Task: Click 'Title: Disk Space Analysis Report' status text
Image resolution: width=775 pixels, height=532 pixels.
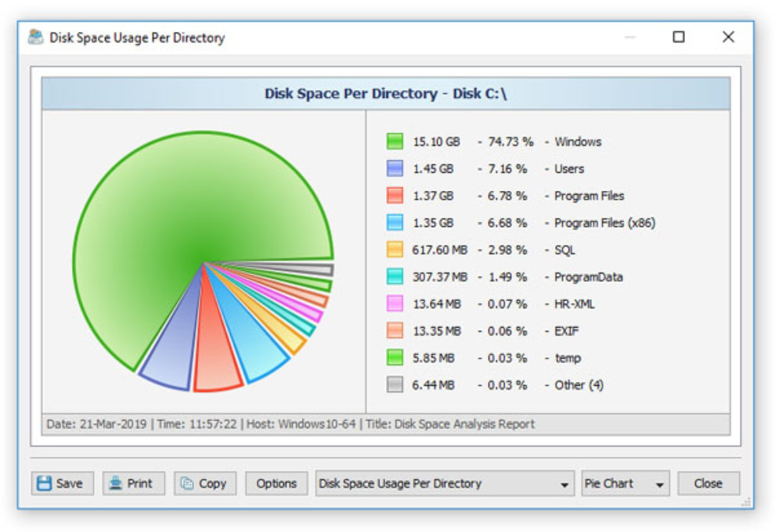Action: [450, 424]
